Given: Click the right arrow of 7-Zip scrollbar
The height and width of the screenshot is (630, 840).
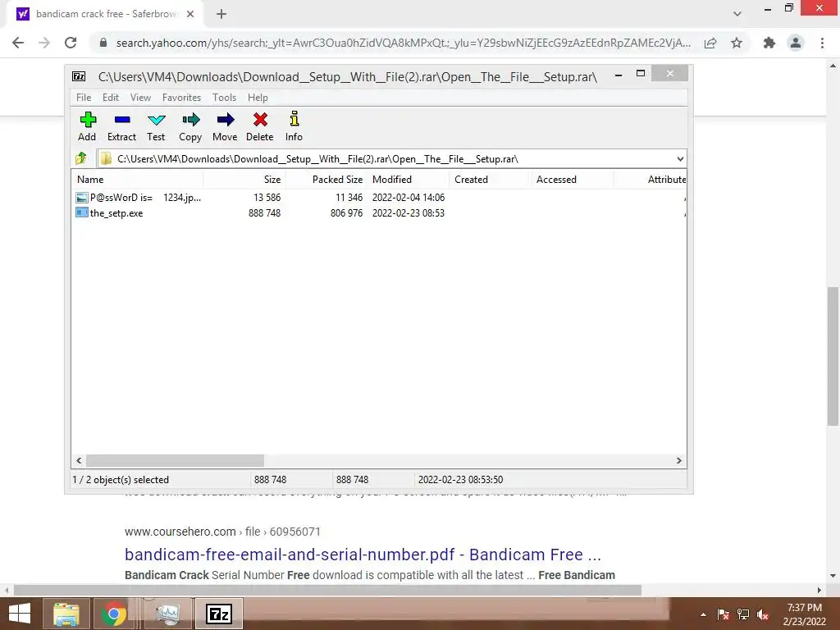Looking at the screenshot, I should (x=678, y=461).
